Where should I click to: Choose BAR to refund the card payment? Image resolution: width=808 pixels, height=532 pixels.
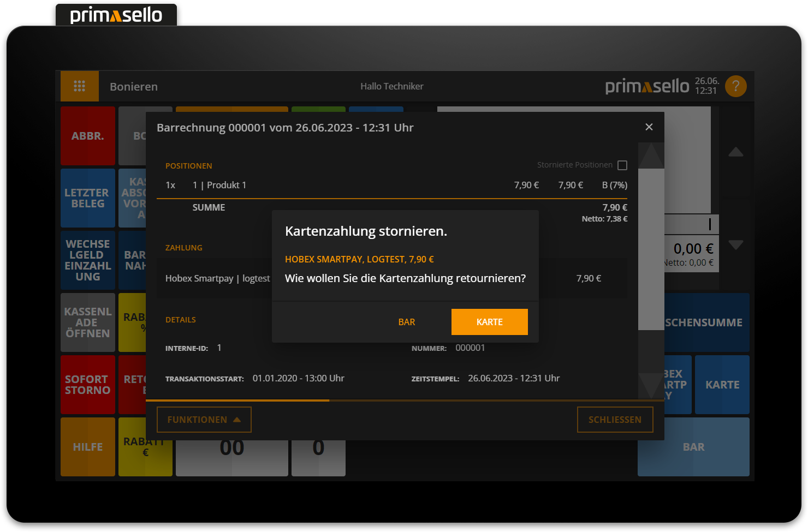(406, 321)
